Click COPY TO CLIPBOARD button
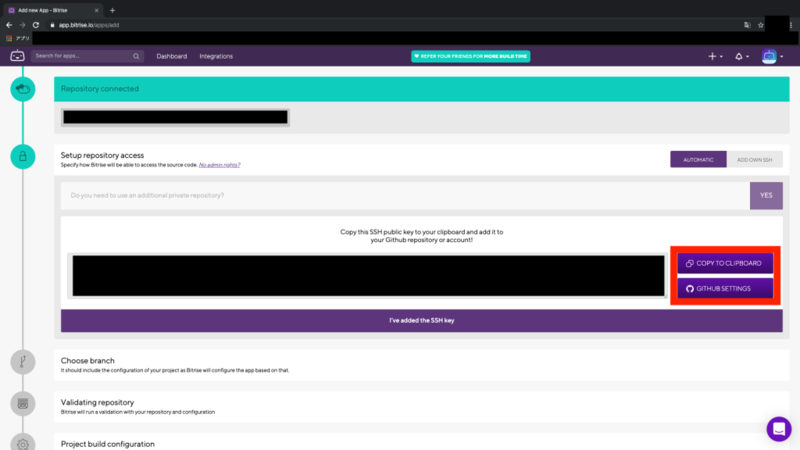This screenshot has width=800, height=450. tap(725, 263)
